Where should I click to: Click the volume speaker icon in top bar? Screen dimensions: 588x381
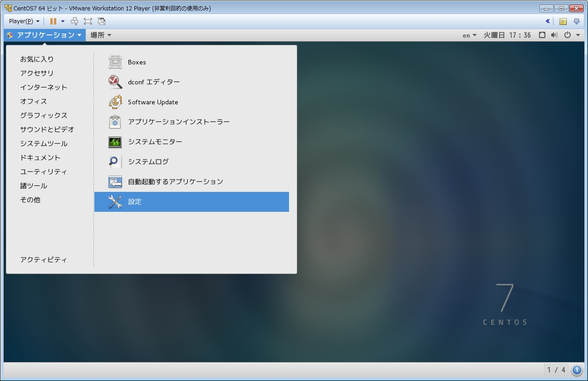[x=554, y=35]
